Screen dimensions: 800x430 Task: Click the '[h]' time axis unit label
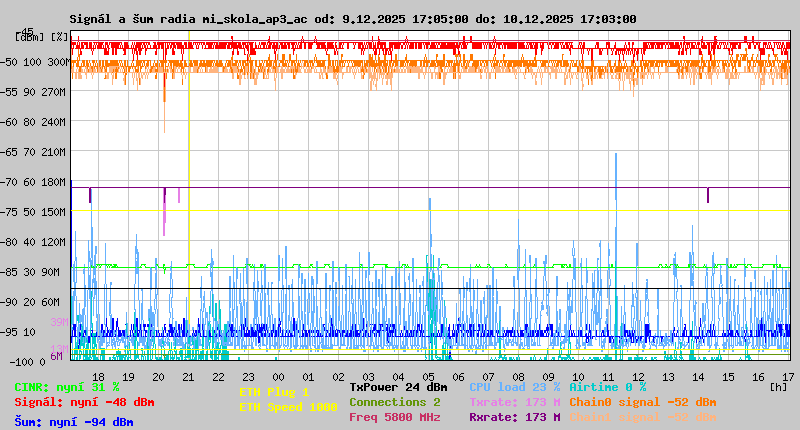click(779, 387)
